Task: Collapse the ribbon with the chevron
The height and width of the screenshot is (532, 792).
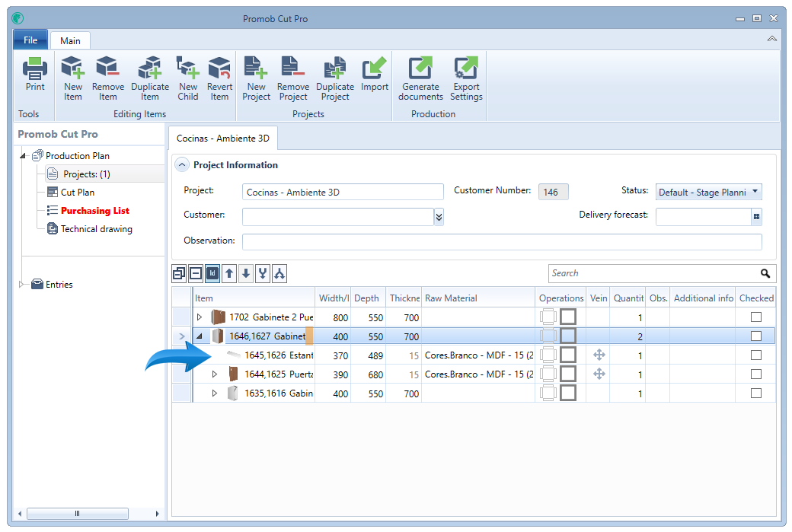Action: coord(771,38)
